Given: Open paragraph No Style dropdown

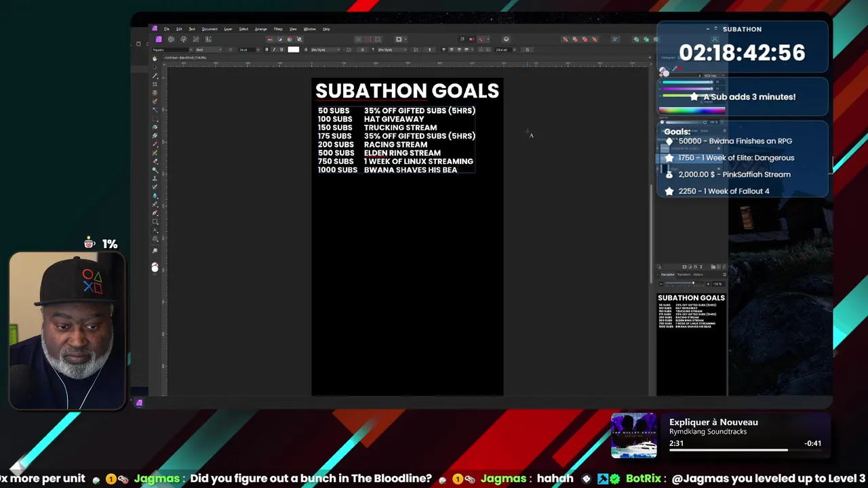Looking at the screenshot, I should [x=393, y=49].
